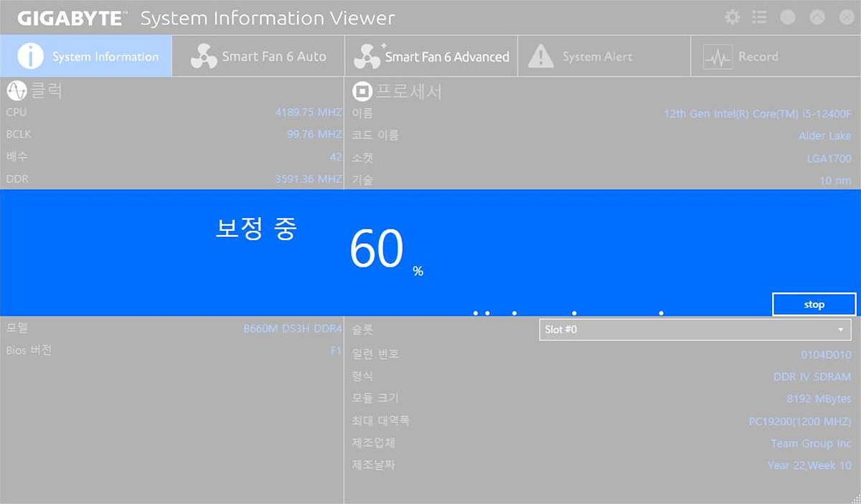
Task: Click the processor chip icon beside 프로세서
Action: pyautogui.click(x=361, y=92)
